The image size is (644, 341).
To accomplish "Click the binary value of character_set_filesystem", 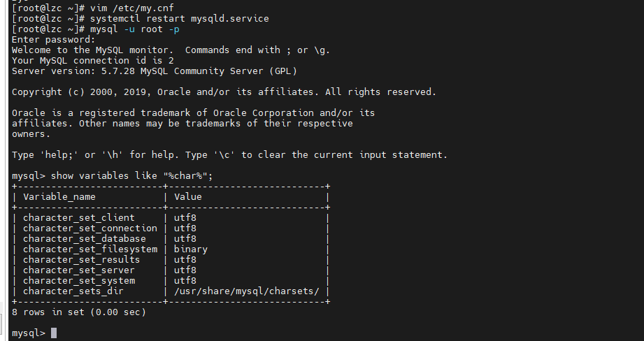I will 191,249.
